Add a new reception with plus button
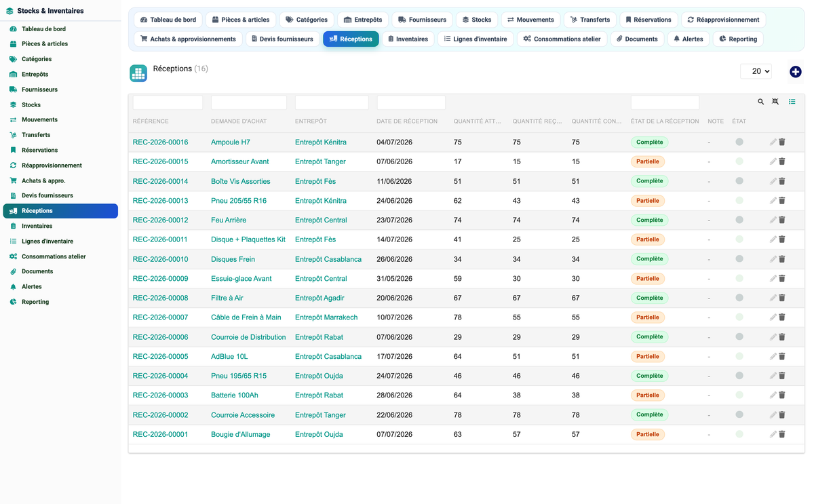 click(x=796, y=72)
